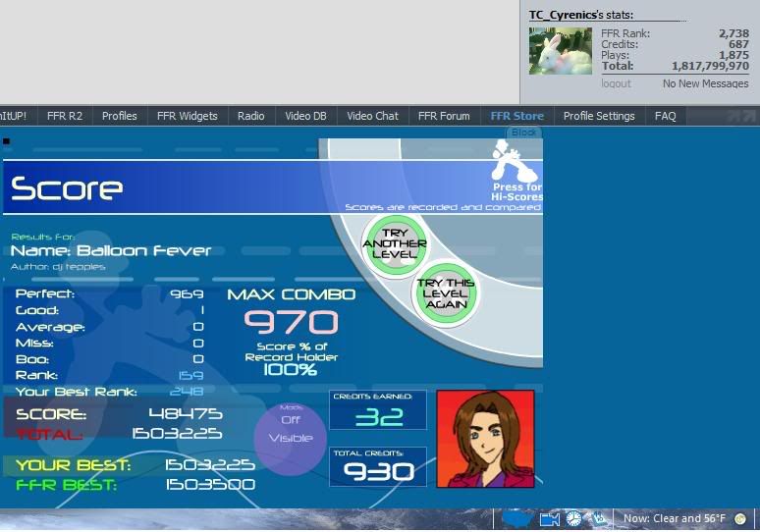Screen dimensions: 760x532
Task: Click the US map icon in status bar
Action: coord(517,517)
